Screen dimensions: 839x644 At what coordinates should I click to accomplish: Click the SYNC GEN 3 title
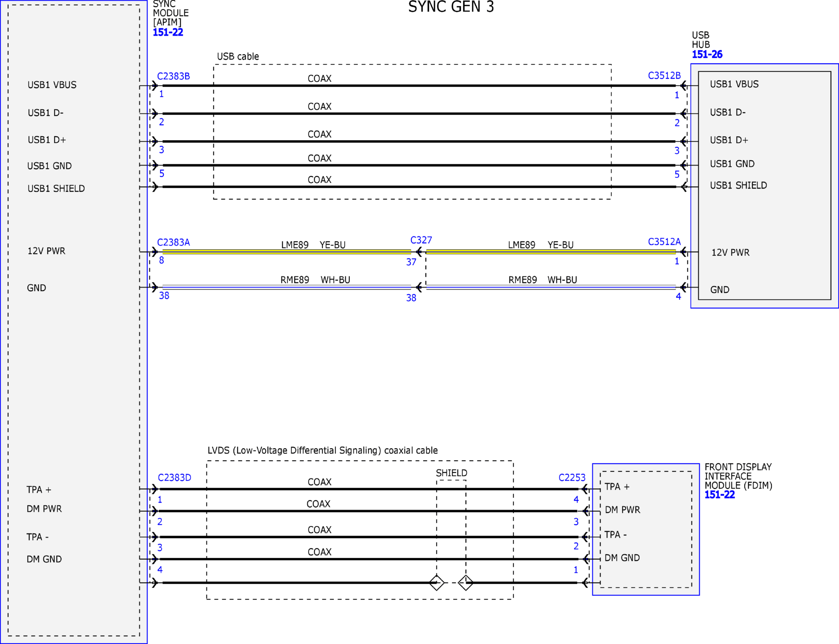451,7
